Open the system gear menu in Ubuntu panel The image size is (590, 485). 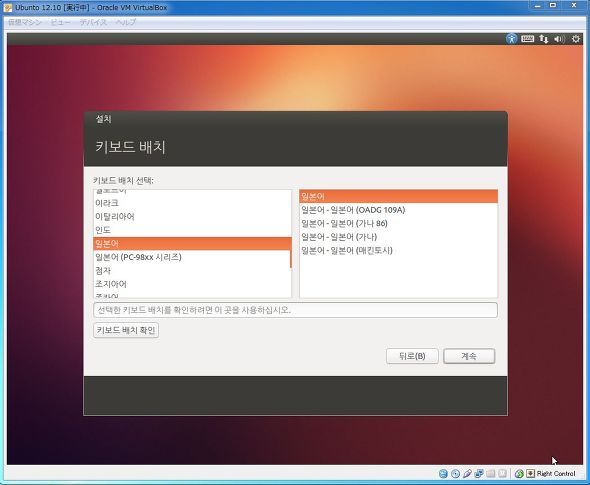(x=576, y=39)
